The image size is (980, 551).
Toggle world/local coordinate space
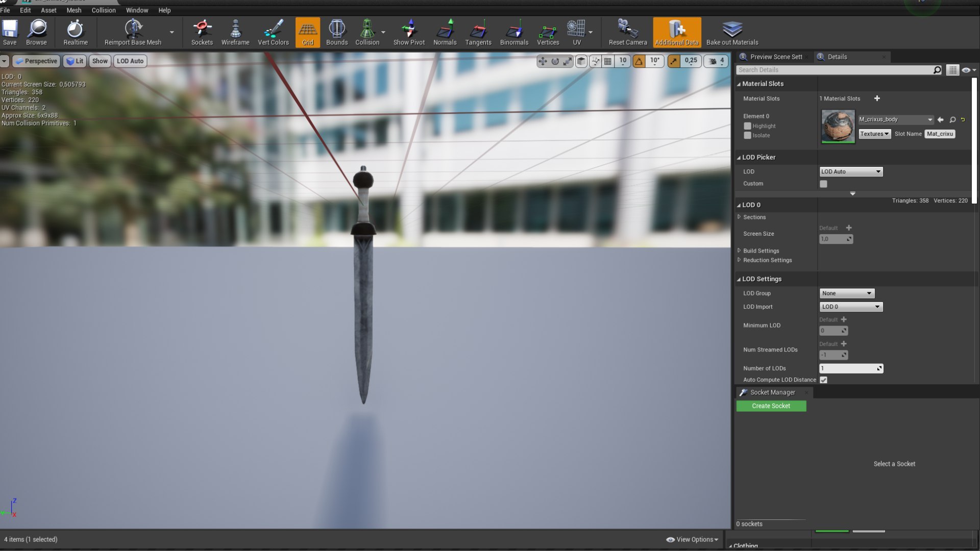[x=581, y=61]
